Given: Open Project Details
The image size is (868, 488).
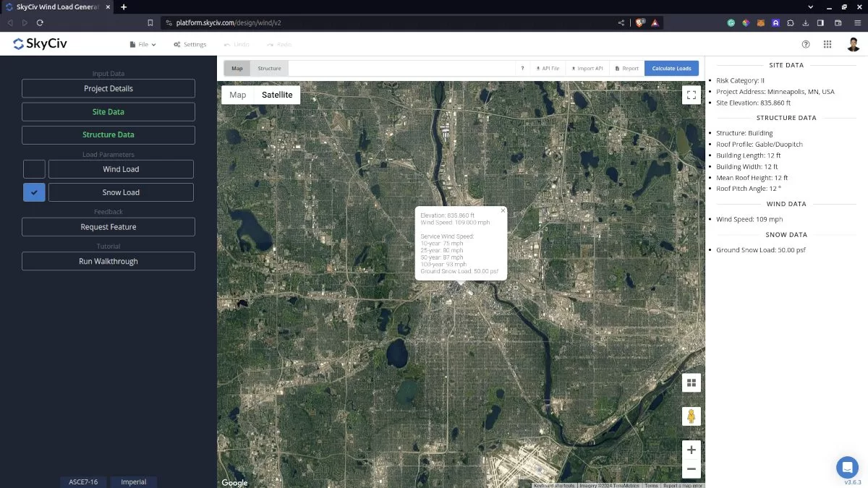Looking at the screenshot, I should point(109,88).
